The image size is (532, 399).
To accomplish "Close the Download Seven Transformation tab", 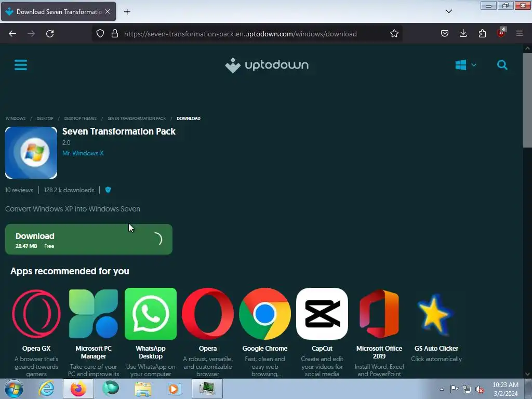I will (x=108, y=11).
